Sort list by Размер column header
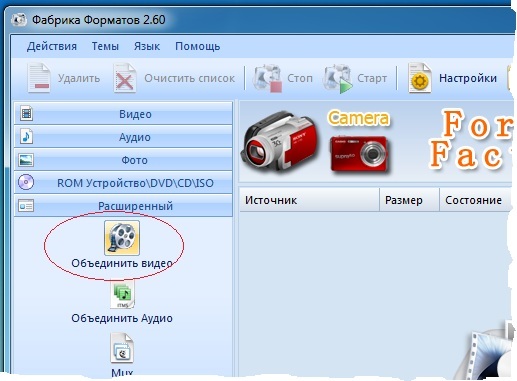Viewport: 517px width, 381px height. click(410, 200)
